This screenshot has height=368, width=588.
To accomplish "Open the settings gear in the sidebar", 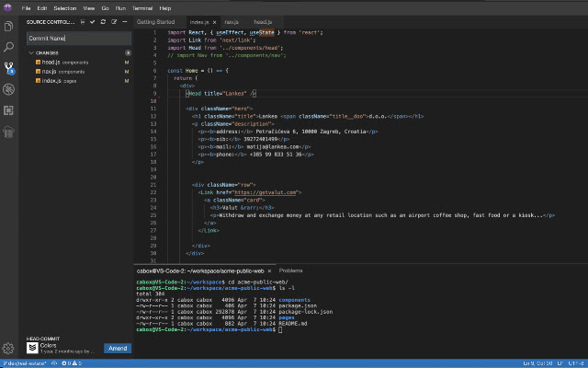I will click(x=8, y=349).
